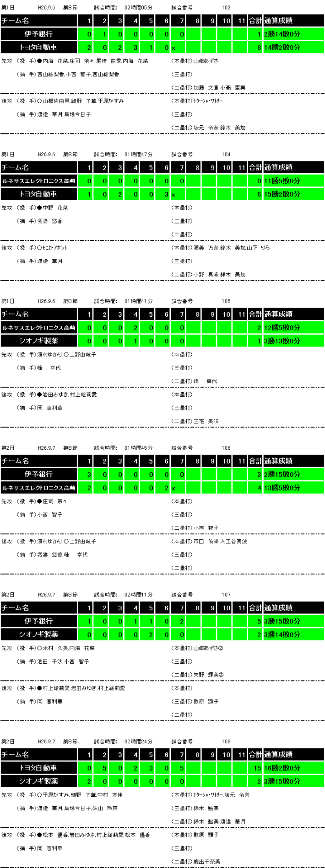The image size is (325, 868).
Task: Click the record 12勝5敗0分
Action: pyautogui.click(x=282, y=328)
